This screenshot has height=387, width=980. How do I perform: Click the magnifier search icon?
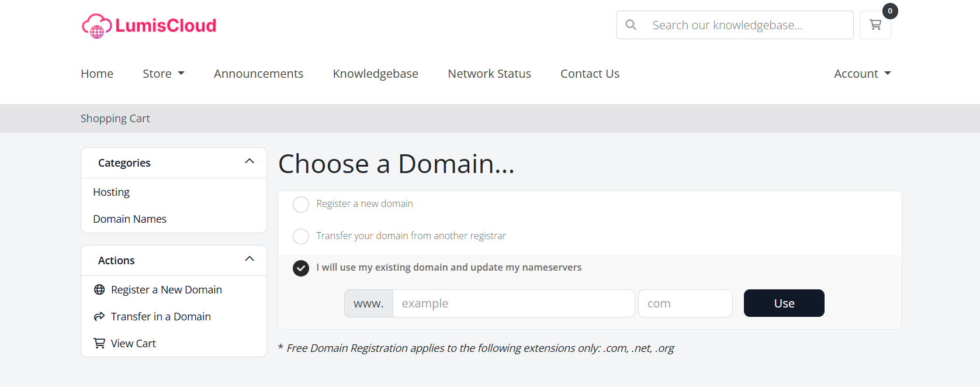pyautogui.click(x=631, y=25)
